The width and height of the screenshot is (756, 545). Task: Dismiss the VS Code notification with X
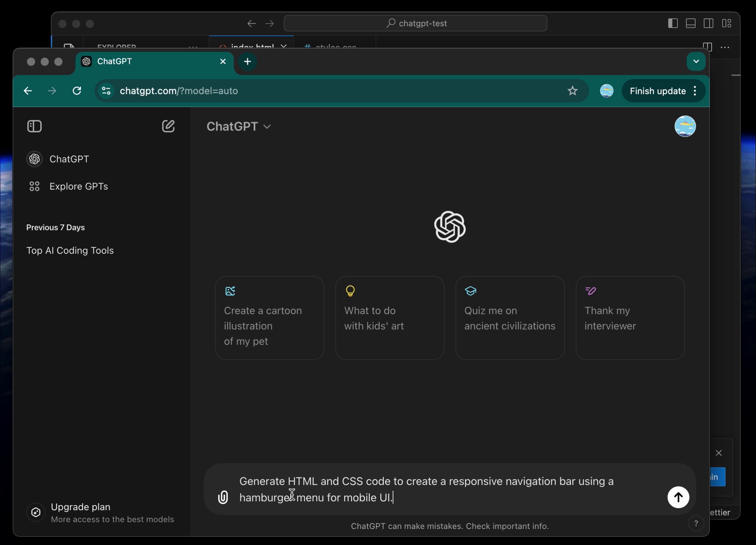click(x=719, y=453)
